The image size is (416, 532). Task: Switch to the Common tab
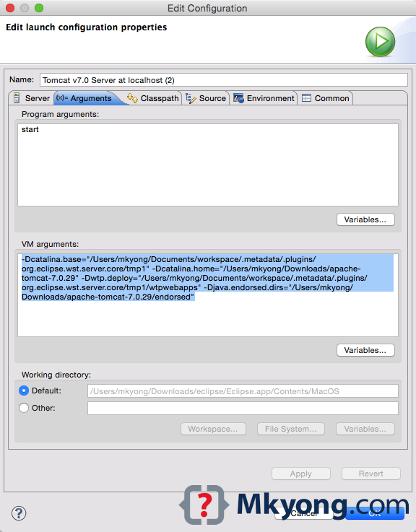coord(325,98)
